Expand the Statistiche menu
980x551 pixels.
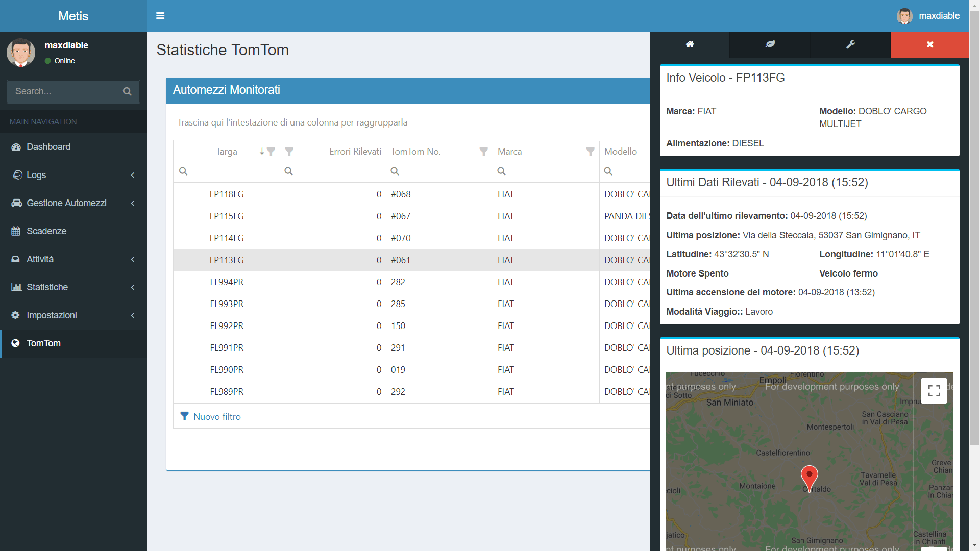tap(73, 287)
